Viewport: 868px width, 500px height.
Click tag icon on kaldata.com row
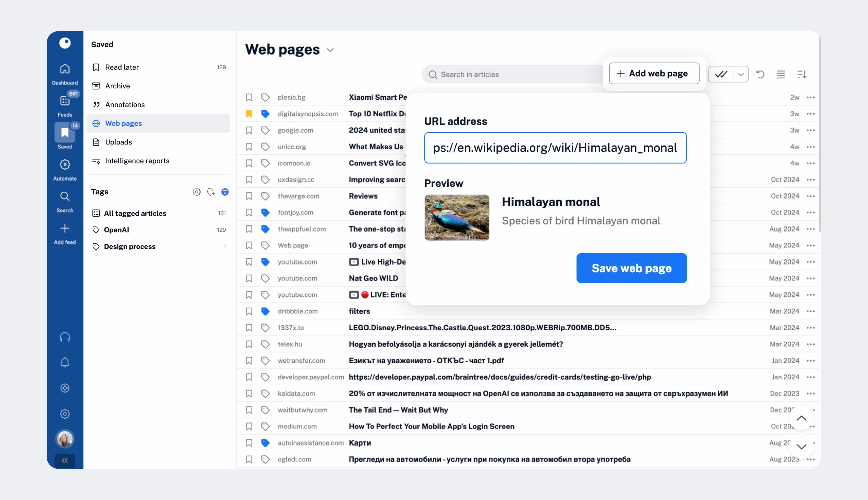coord(265,393)
